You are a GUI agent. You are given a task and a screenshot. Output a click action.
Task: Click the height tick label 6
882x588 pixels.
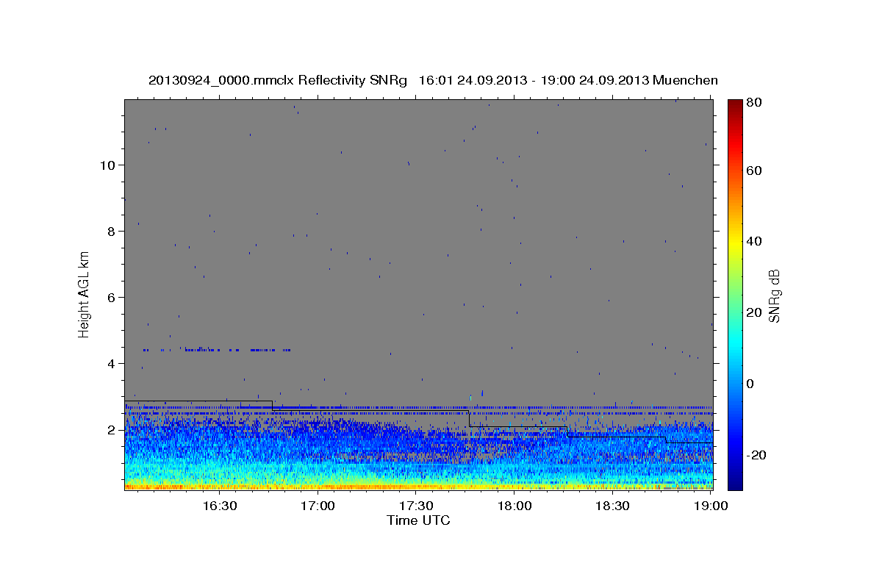click(x=110, y=297)
